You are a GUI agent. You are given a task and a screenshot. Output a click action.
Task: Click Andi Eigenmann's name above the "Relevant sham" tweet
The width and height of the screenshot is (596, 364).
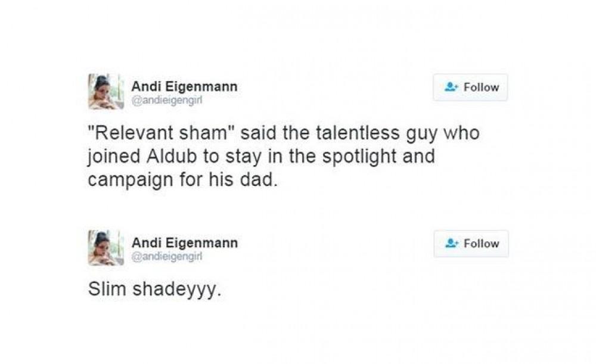point(184,86)
